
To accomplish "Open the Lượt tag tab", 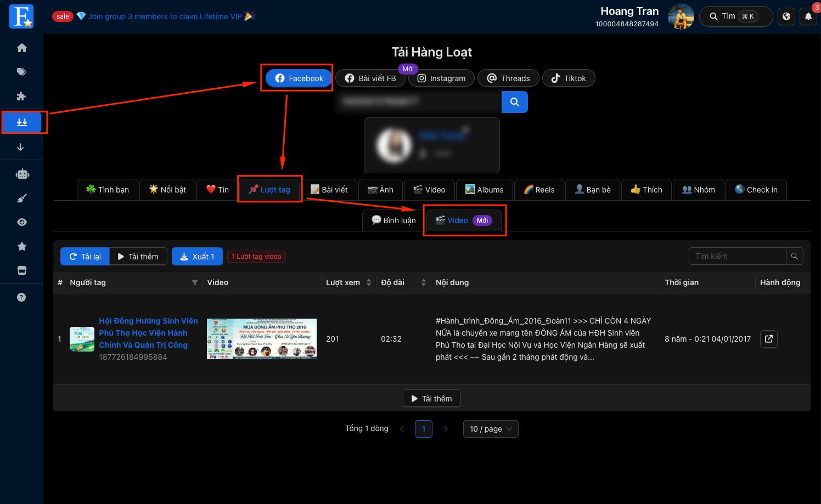I will click(x=269, y=190).
